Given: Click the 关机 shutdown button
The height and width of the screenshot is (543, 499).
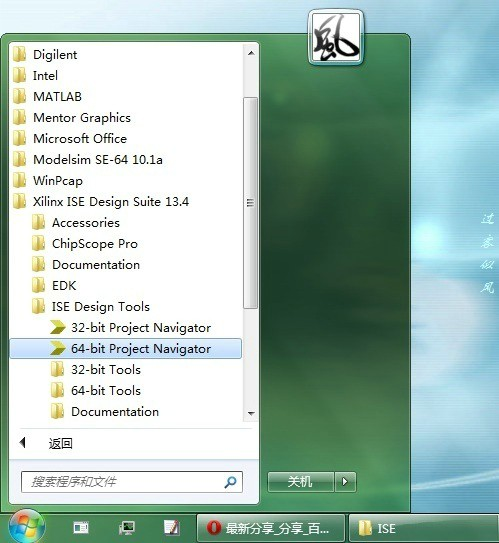Looking at the screenshot, I should pos(301,482).
